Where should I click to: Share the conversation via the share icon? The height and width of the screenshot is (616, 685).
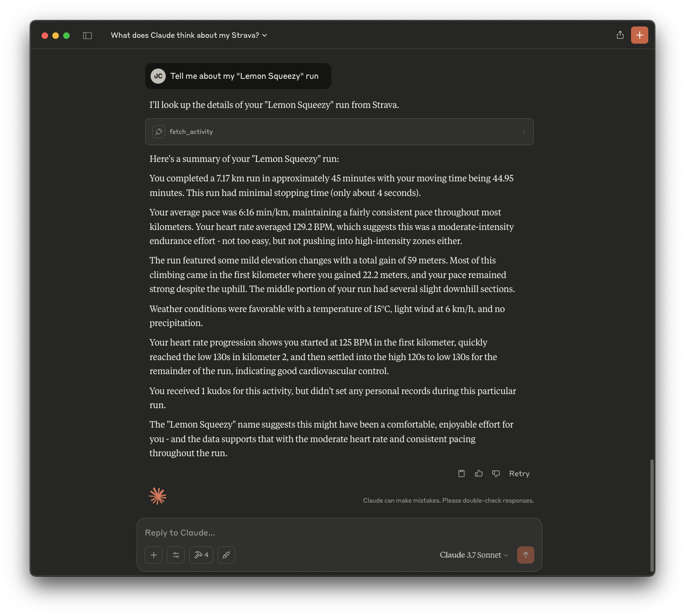pyautogui.click(x=620, y=35)
